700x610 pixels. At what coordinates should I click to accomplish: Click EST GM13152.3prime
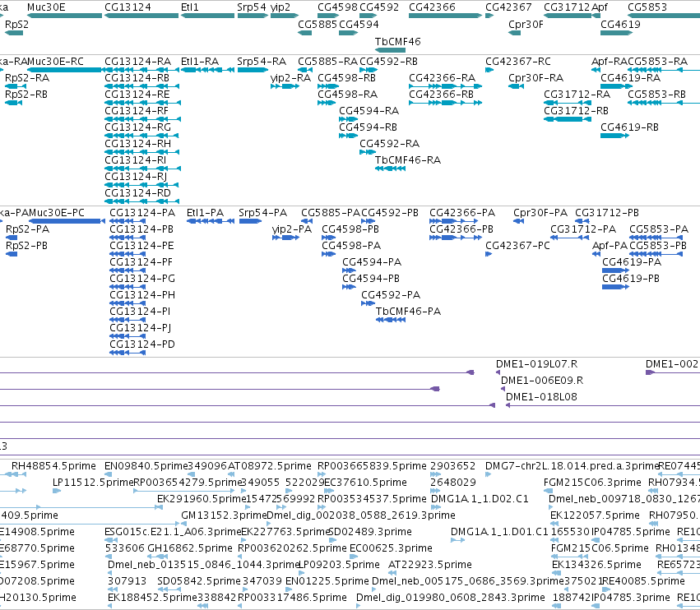[x=223, y=515]
